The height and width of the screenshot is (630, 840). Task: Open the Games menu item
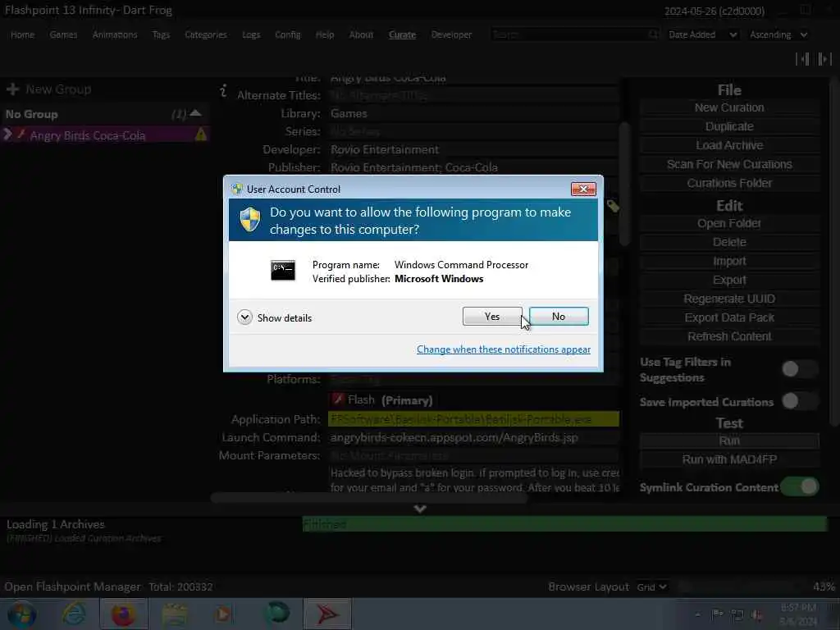pyautogui.click(x=63, y=34)
